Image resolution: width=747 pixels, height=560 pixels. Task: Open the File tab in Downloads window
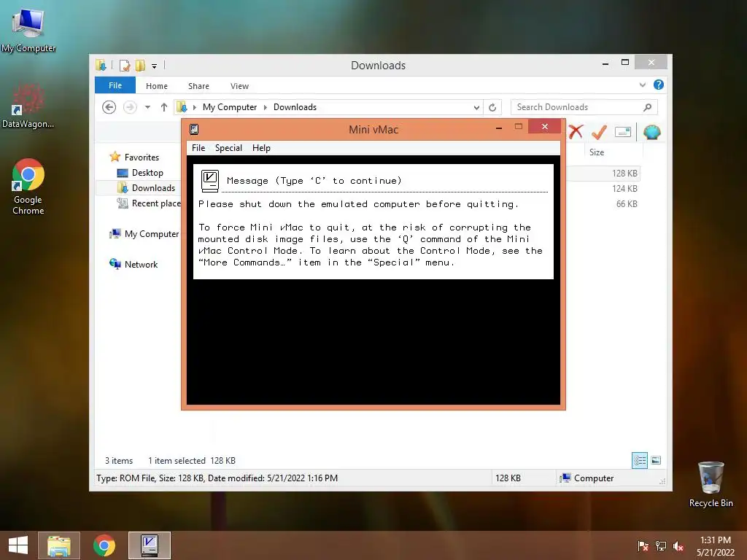[x=115, y=85]
